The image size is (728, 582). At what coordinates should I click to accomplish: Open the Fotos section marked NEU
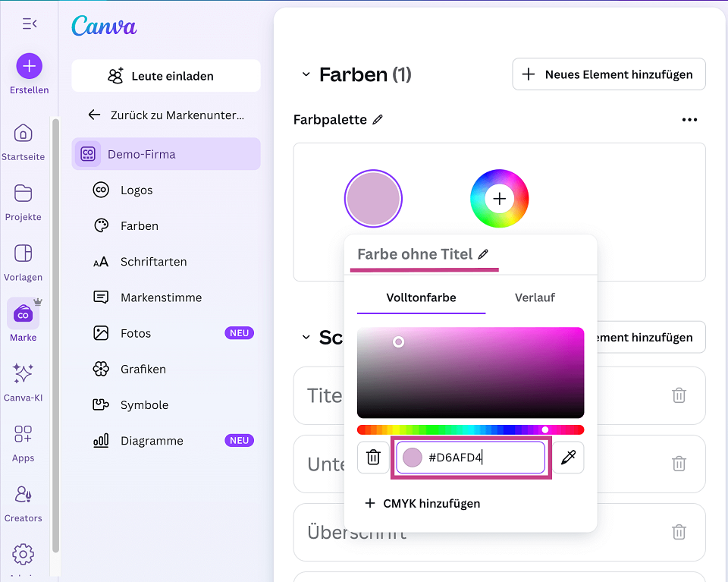coord(134,333)
